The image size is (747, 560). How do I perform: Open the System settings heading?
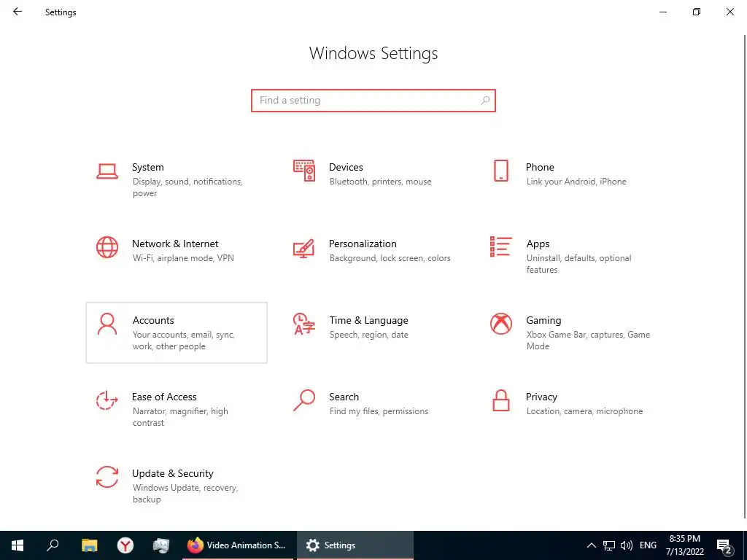coord(147,167)
